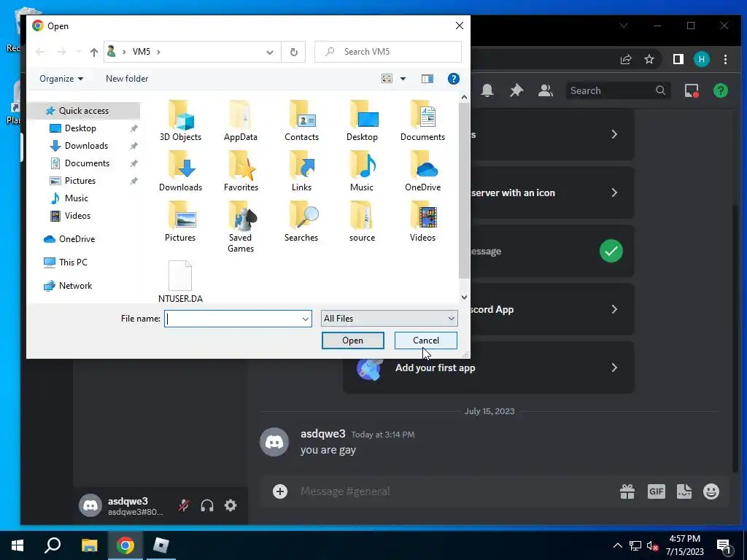Select Pictures in navigation pane

tap(80, 181)
